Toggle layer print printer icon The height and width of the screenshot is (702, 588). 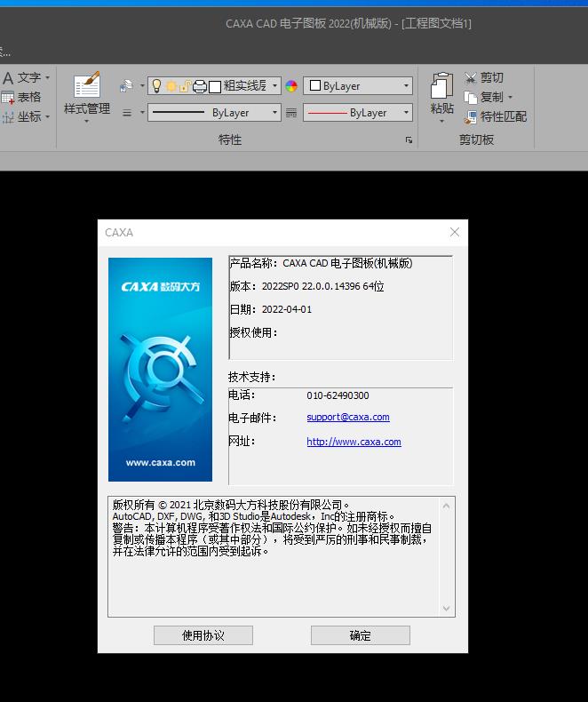pyautogui.click(x=200, y=86)
